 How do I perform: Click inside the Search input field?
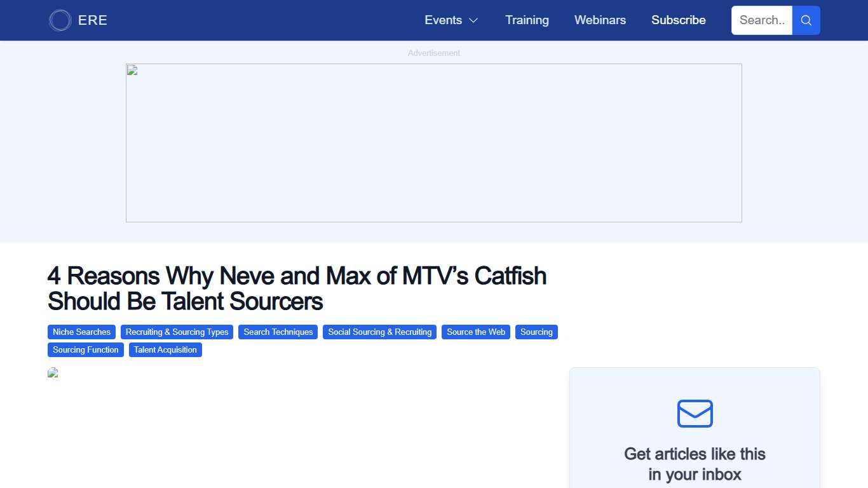coord(761,20)
